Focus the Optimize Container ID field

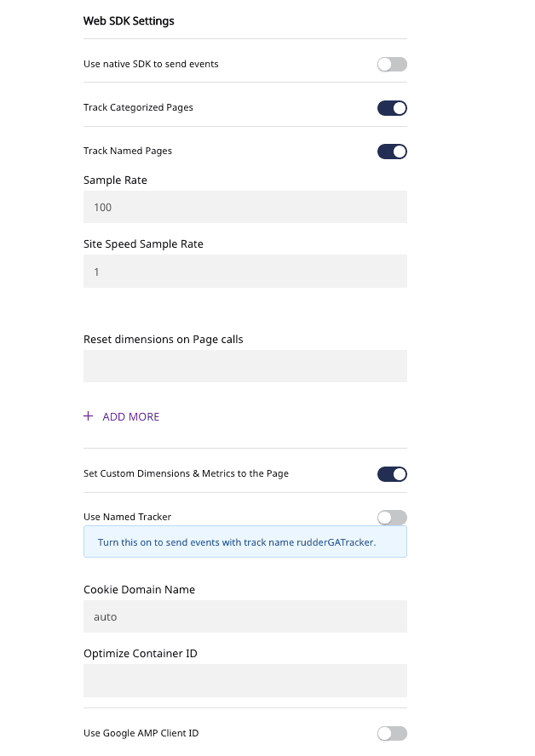tap(244, 681)
